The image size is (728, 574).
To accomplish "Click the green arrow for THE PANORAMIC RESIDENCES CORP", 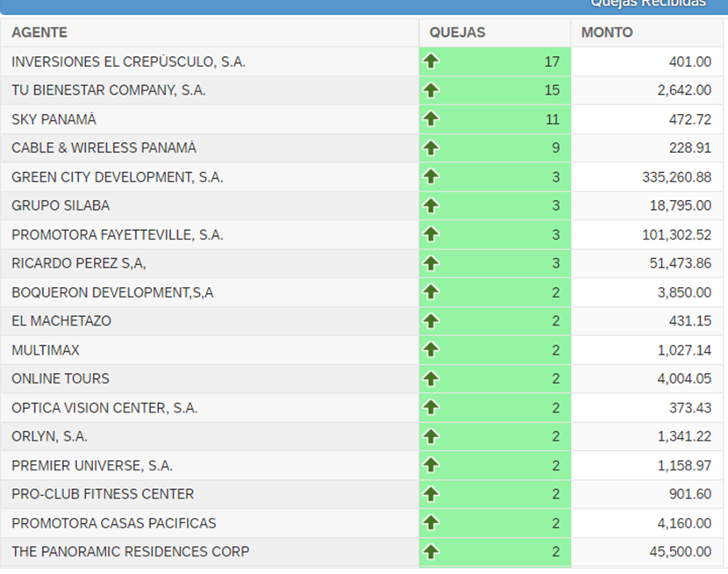I will click(432, 551).
